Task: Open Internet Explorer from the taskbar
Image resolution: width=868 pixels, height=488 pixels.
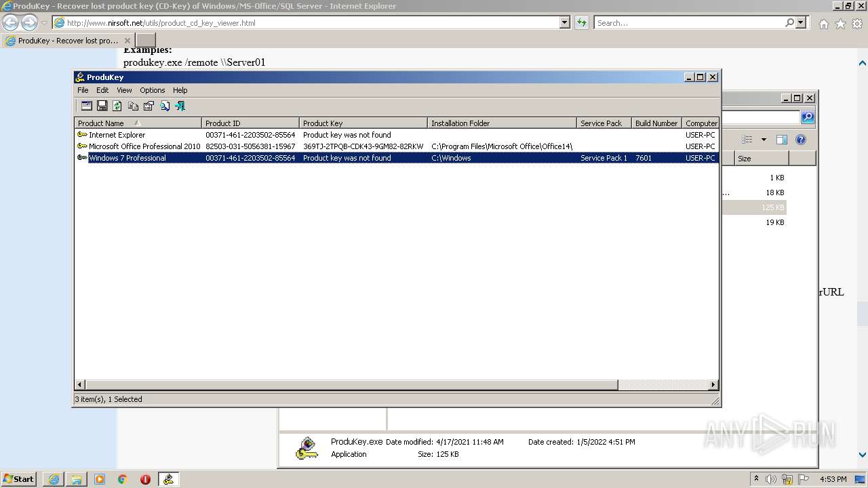Action: [x=54, y=479]
